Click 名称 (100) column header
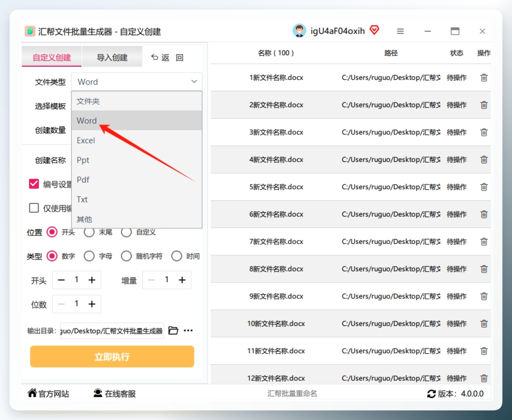 point(276,53)
